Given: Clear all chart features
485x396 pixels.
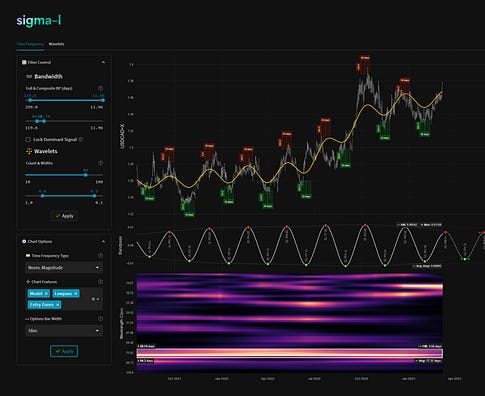Looking at the screenshot, I should click(x=93, y=299).
